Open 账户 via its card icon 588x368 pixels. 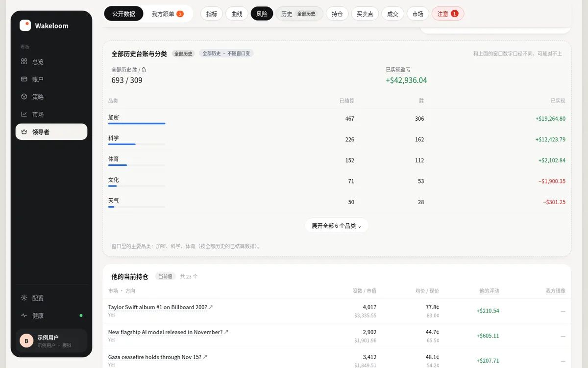tap(24, 79)
